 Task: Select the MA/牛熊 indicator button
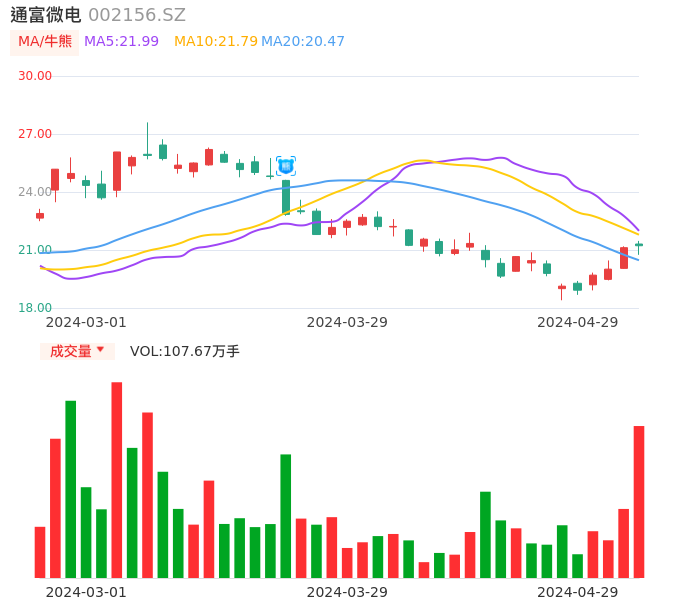point(45,41)
